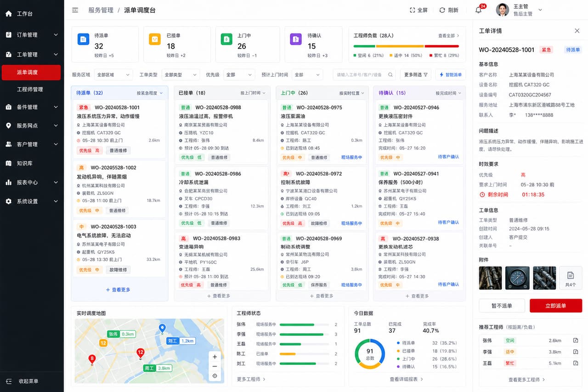
Task: Expand 客户管理 sidebar menu
Action: click(x=32, y=144)
